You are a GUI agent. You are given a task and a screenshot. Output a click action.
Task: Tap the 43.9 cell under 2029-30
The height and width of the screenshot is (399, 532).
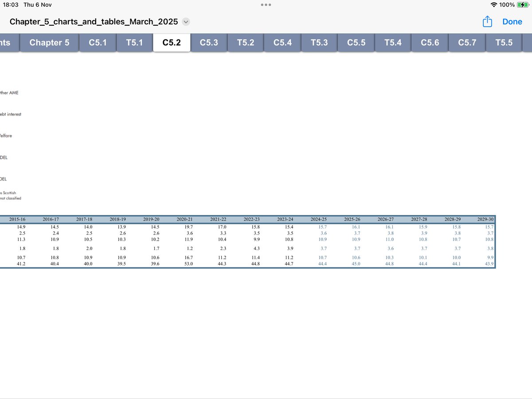[x=489, y=264]
